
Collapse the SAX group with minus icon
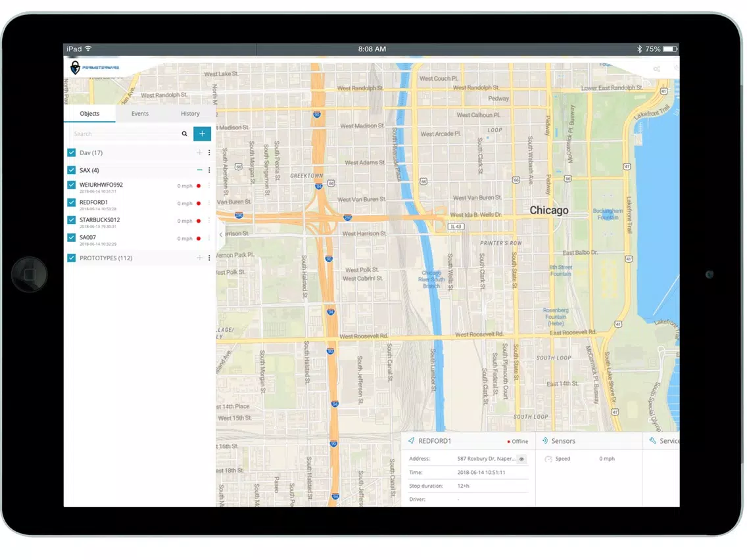coord(199,170)
